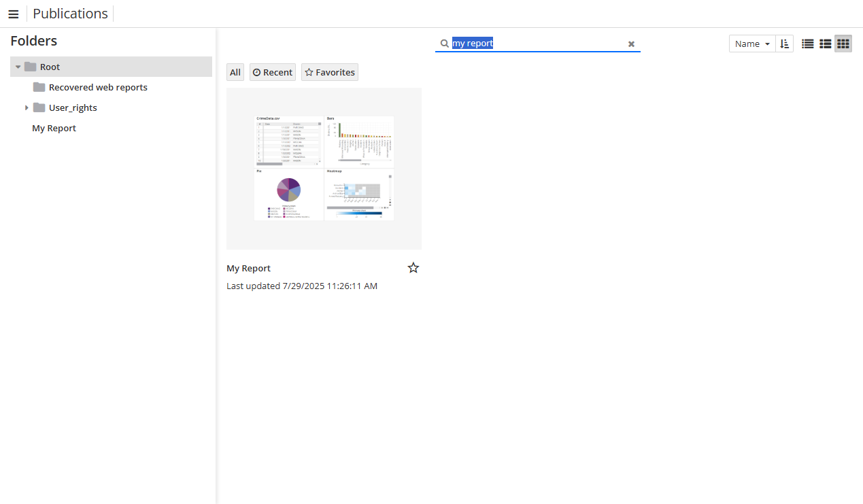The height and width of the screenshot is (504, 863).
Task: Open the Name sort dropdown
Action: pos(751,43)
